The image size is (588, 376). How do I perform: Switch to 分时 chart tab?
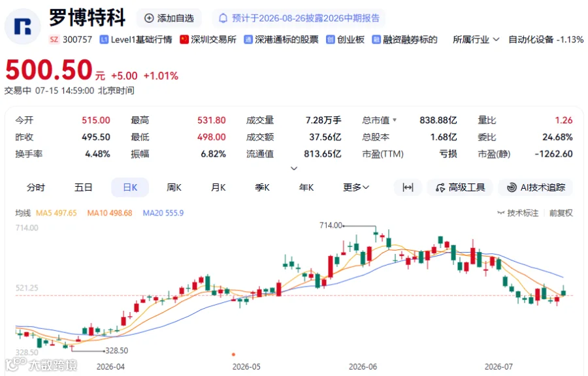coord(36,187)
